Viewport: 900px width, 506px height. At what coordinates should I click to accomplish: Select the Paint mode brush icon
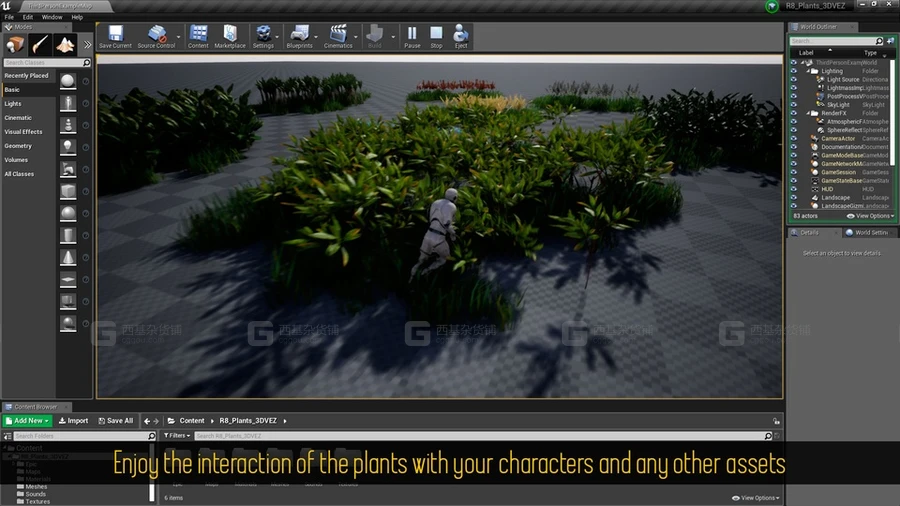tap(40, 44)
